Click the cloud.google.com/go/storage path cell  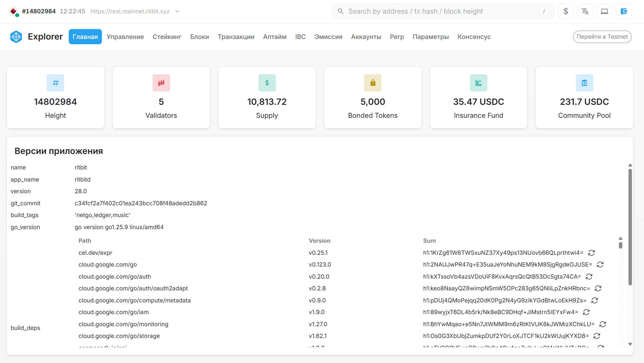(119, 336)
